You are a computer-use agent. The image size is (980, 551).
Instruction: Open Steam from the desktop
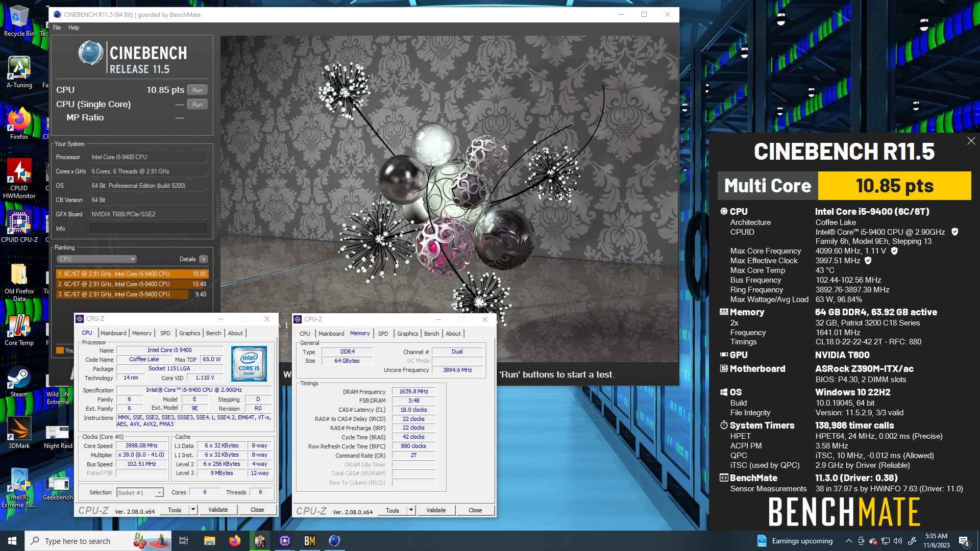(19, 382)
